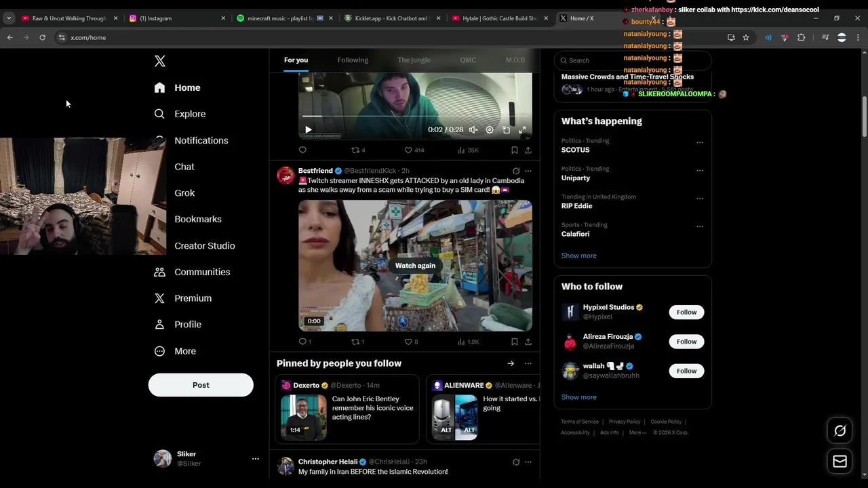This screenshot has width=868, height=488.
Task: Open options for Calafiori trend
Action: 699,226
